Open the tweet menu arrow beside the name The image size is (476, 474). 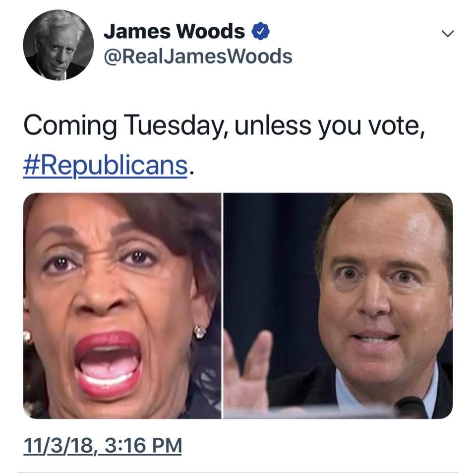pos(447,33)
